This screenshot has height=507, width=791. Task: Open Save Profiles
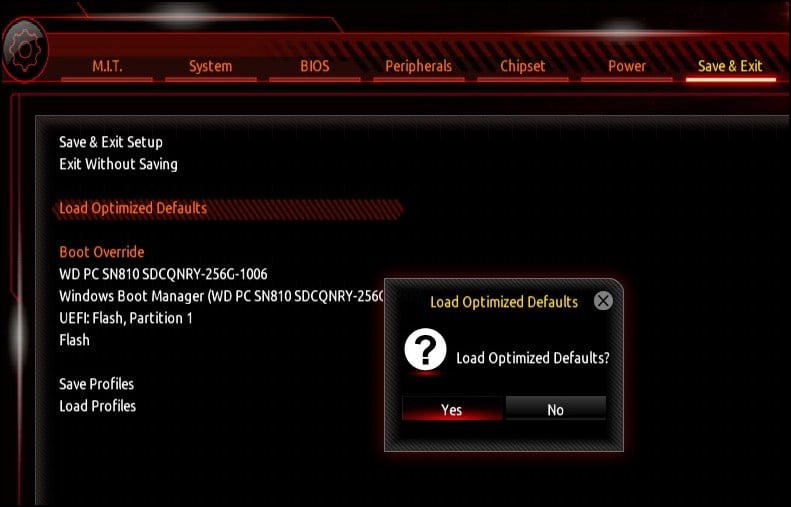[x=96, y=384]
